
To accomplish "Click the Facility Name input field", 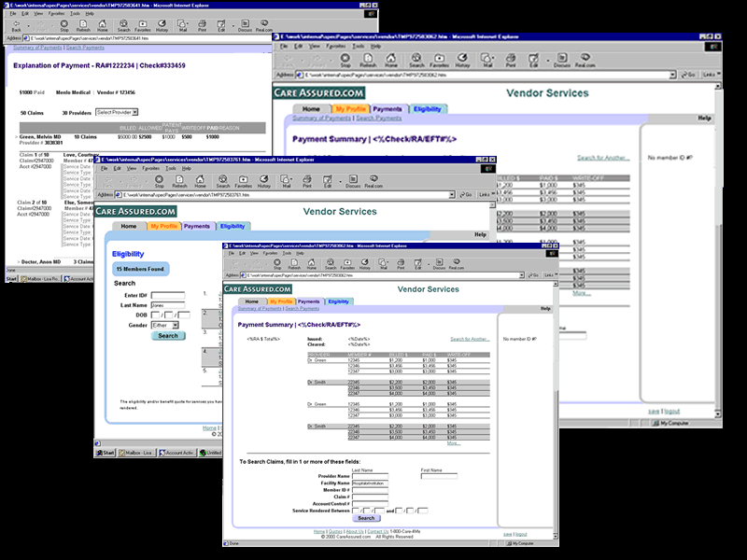I will pos(370,483).
